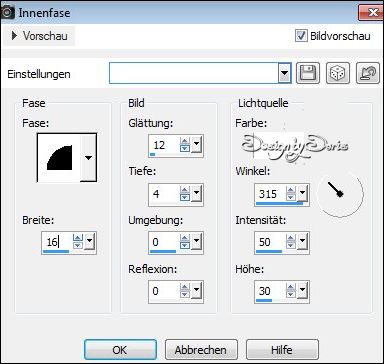Reset settings to default with arrow icon
The image size is (384, 364).
point(368,73)
